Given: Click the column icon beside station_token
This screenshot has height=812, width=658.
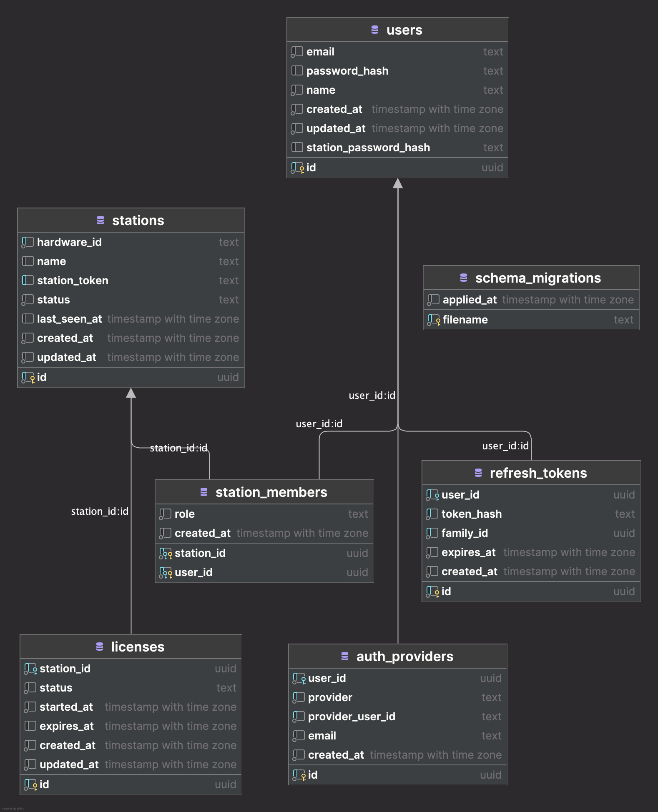Looking at the screenshot, I should 28,280.
